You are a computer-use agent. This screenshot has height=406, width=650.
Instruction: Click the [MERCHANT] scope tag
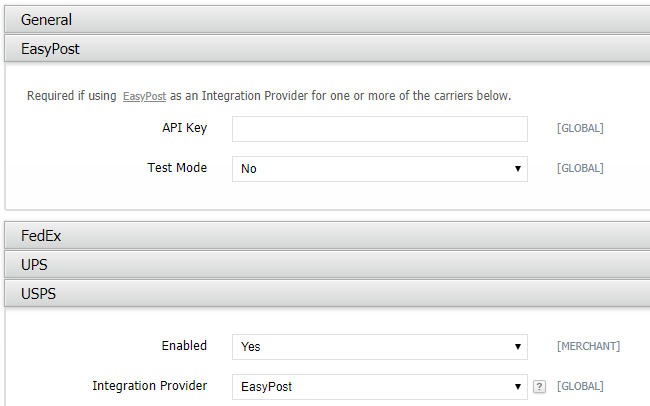point(588,346)
